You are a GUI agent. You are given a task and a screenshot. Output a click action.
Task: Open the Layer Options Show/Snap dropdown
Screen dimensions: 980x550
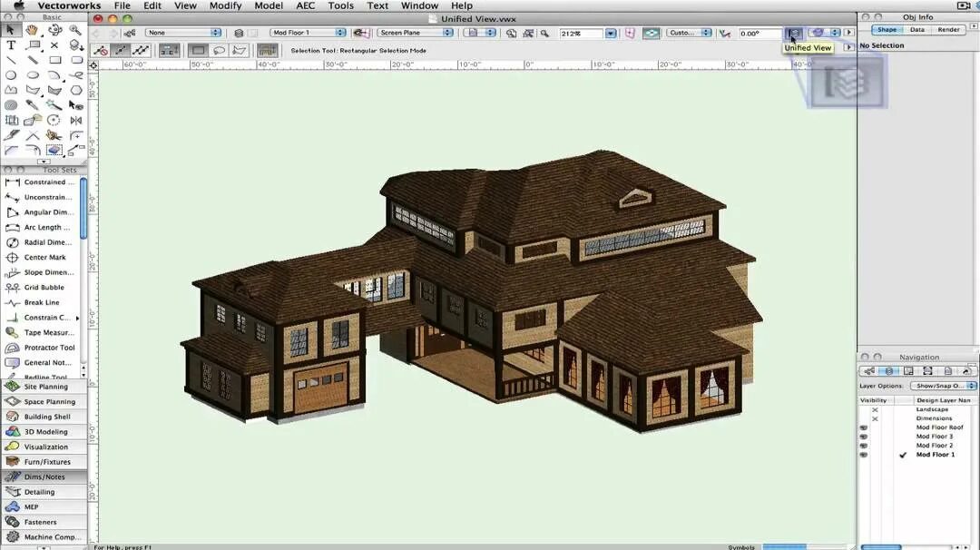coord(943,386)
